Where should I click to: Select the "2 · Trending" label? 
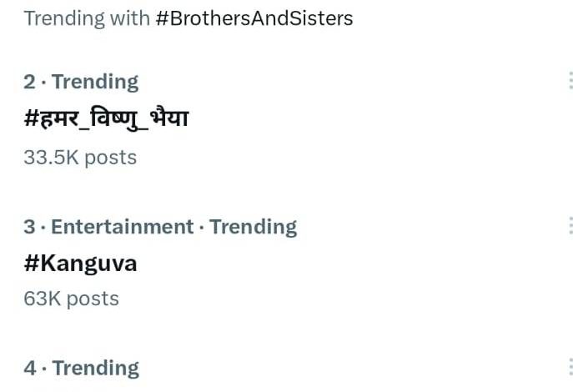pos(81,81)
